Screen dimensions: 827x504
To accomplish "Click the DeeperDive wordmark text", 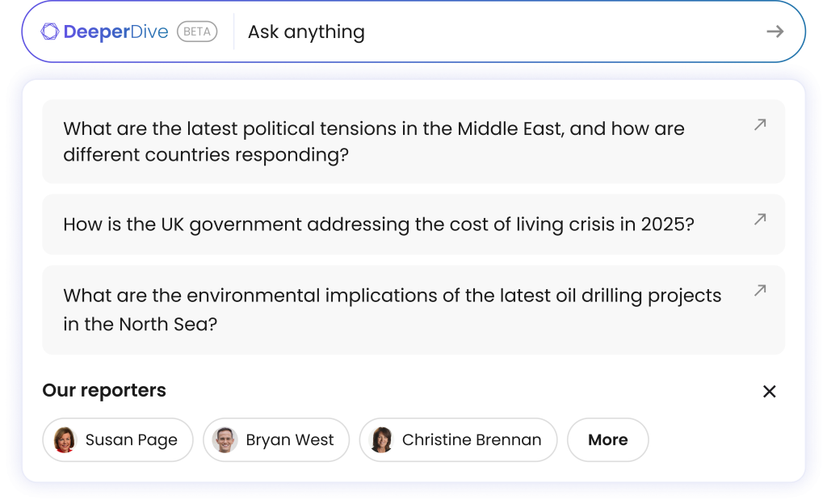I will (115, 31).
